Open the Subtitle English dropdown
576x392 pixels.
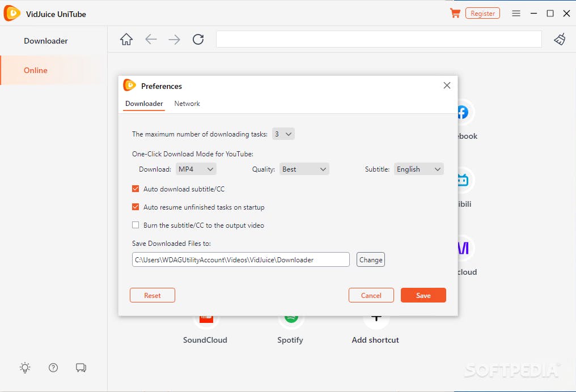coord(419,169)
